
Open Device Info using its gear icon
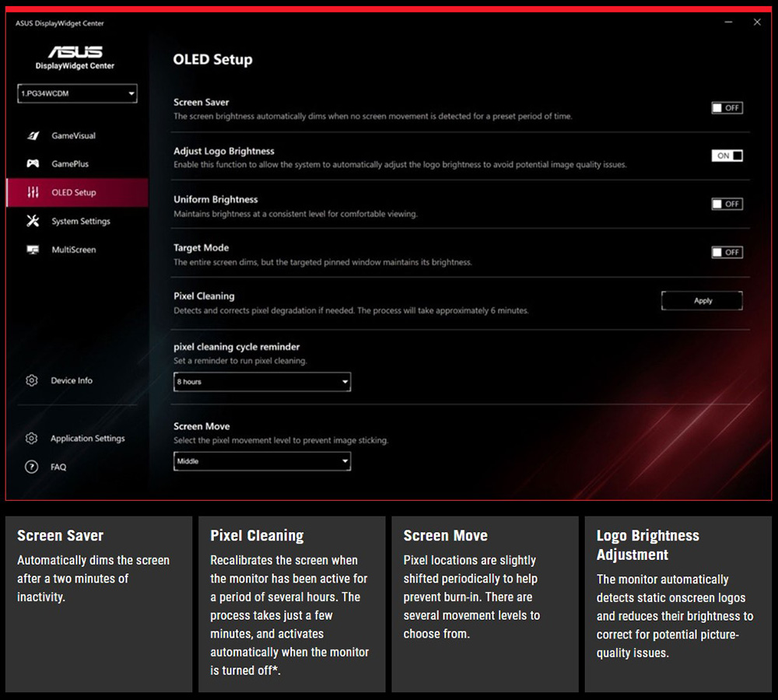click(32, 380)
